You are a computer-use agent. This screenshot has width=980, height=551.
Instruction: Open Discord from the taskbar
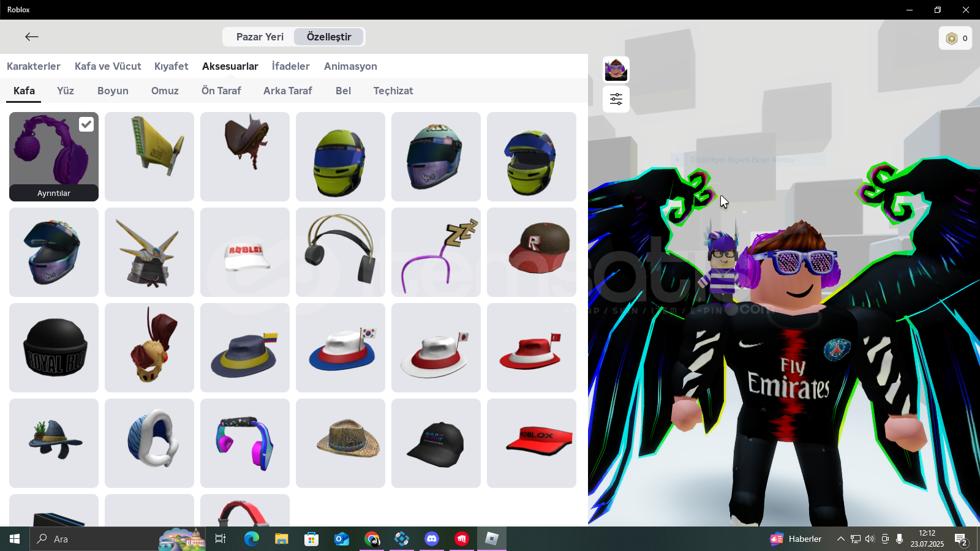click(432, 539)
